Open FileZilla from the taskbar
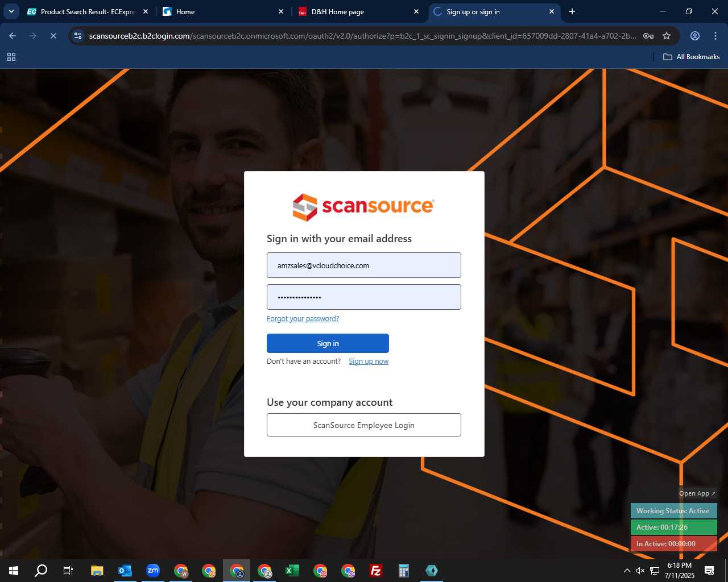Image resolution: width=728 pixels, height=582 pixels. click(x=376, y=571)
